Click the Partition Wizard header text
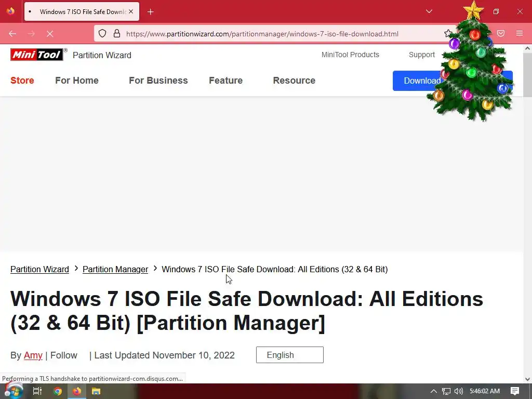 point(102,55)
